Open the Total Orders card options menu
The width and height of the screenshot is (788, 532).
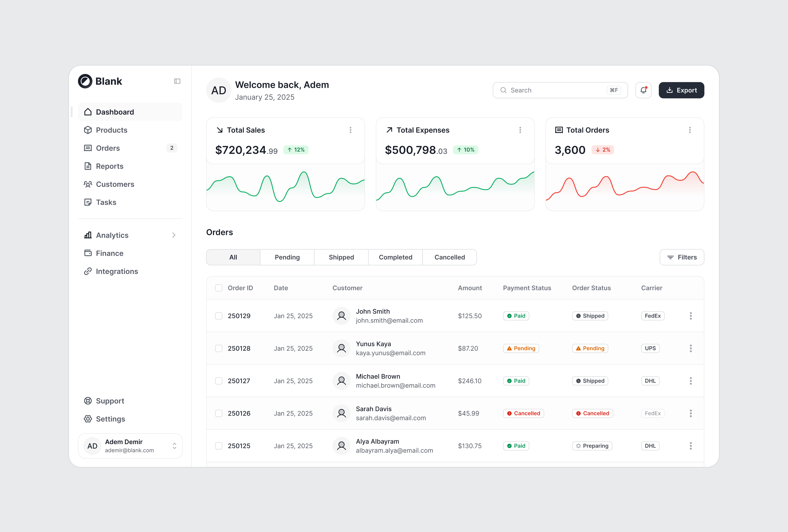(690, 130)
